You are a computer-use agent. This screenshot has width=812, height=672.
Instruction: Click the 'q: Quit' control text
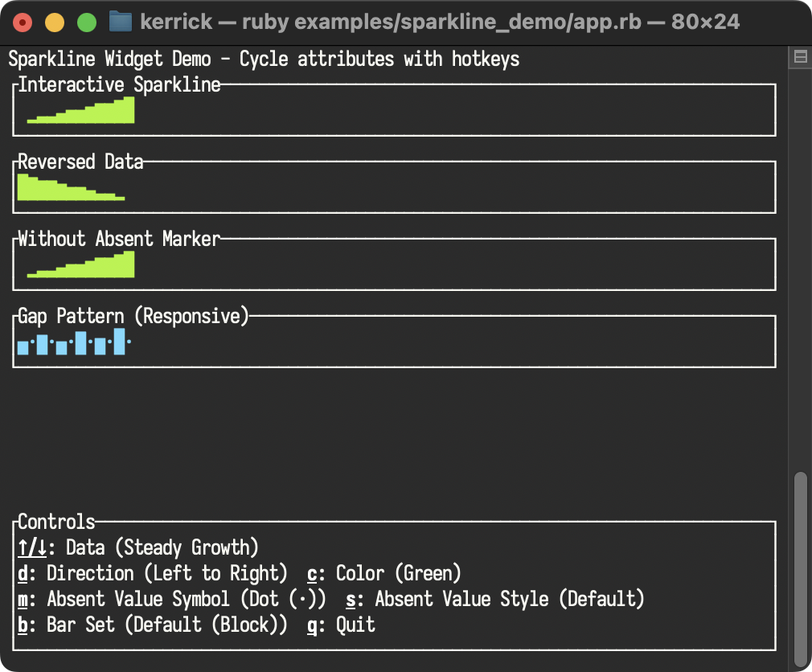tap(341, 625)
